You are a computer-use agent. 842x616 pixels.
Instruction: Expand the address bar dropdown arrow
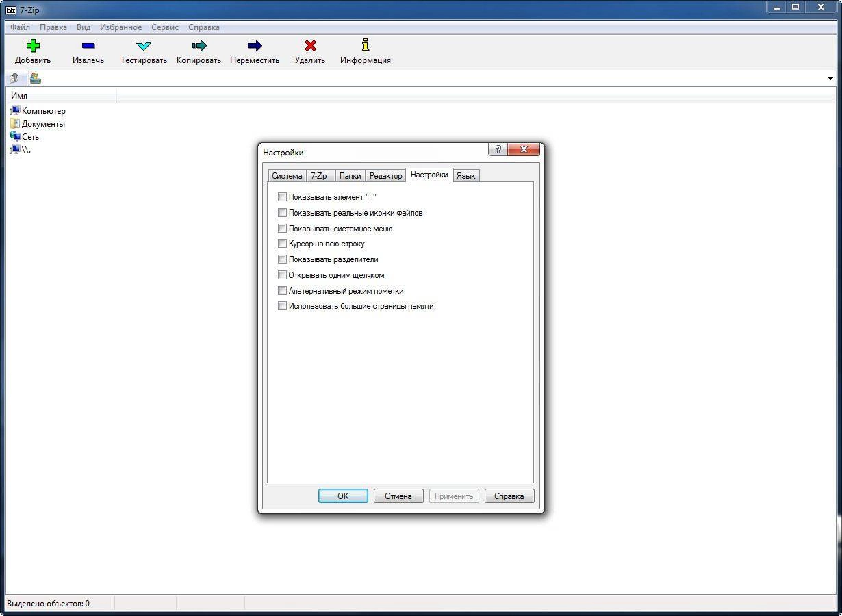click(x=830, y=79)
